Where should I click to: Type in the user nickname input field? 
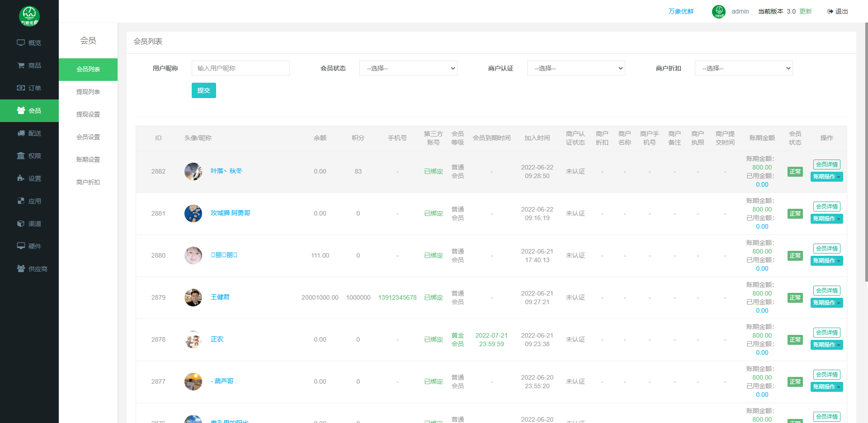[241, 68]
